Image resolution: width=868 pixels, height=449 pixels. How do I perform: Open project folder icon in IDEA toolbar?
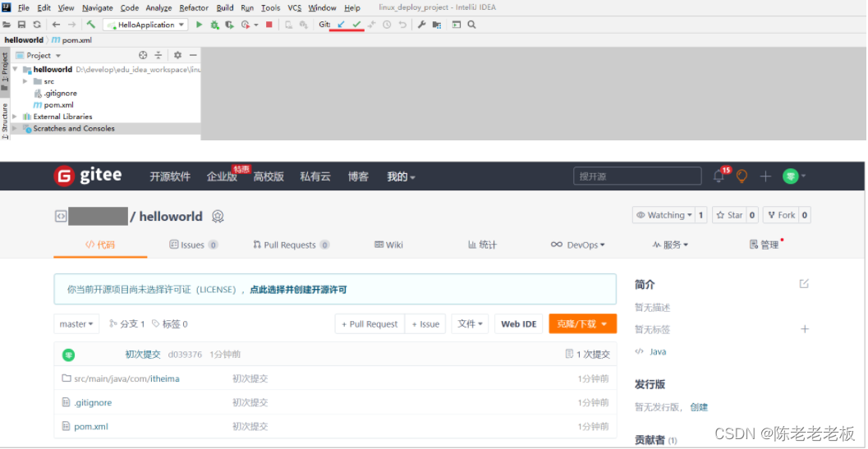7,25
